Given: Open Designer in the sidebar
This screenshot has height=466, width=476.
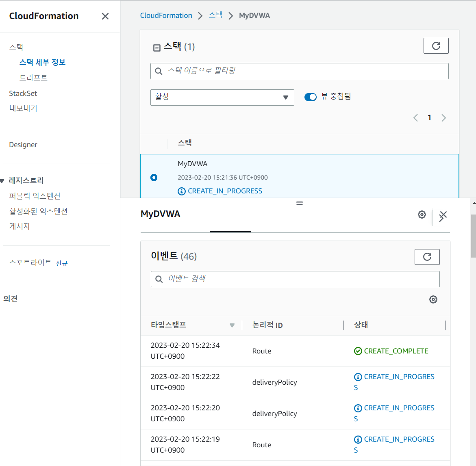Looking at the screenshot, I should (23, 145).
